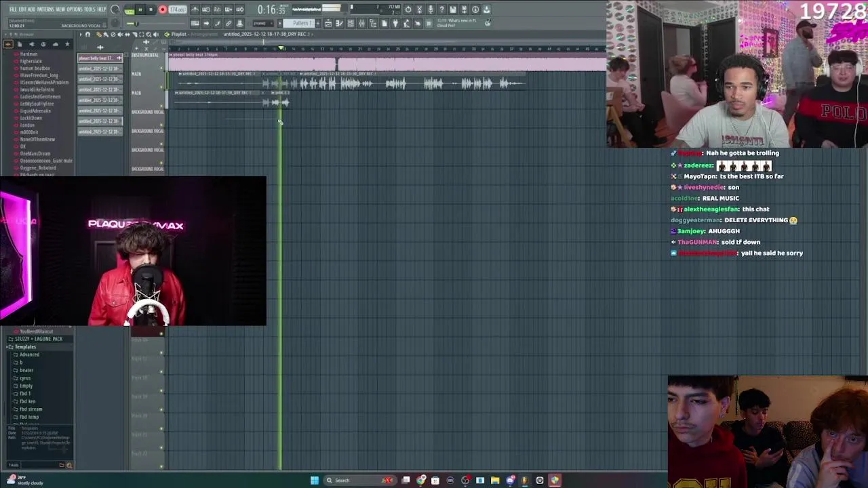Open channel rack toolbar icon

(351, 23)
